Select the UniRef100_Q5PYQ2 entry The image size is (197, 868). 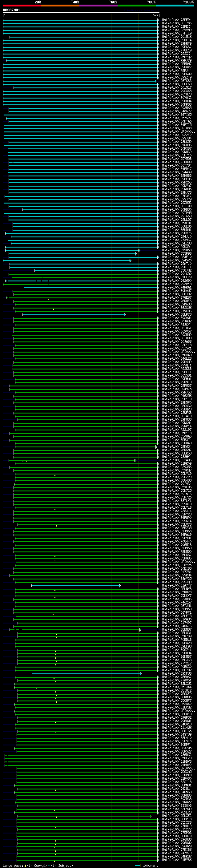point(177,57)
